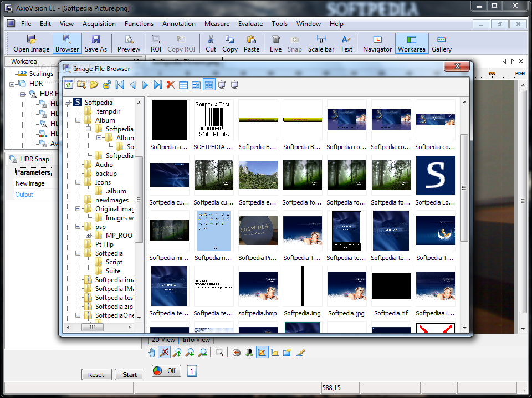Toggle the highlighted histogram display icon
This screenshot has width=532, height=398.
pyautogui.click(x=262, y=353)
